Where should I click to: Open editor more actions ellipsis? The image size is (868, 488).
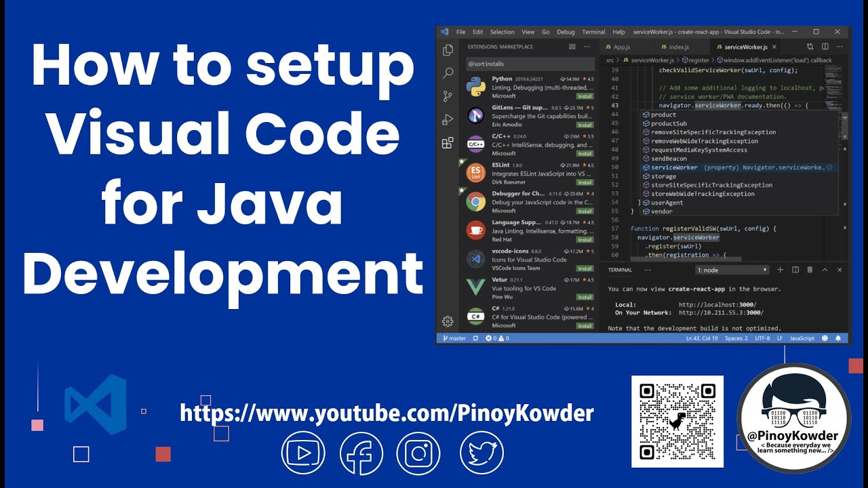coord(840,47)
